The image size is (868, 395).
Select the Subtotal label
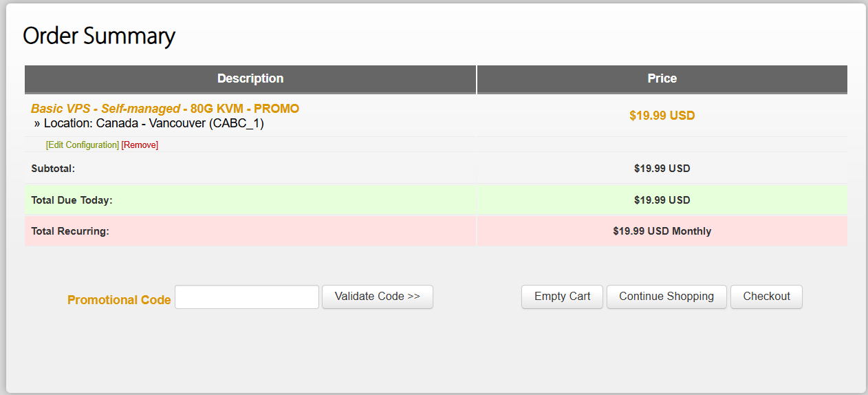point(53,169)
